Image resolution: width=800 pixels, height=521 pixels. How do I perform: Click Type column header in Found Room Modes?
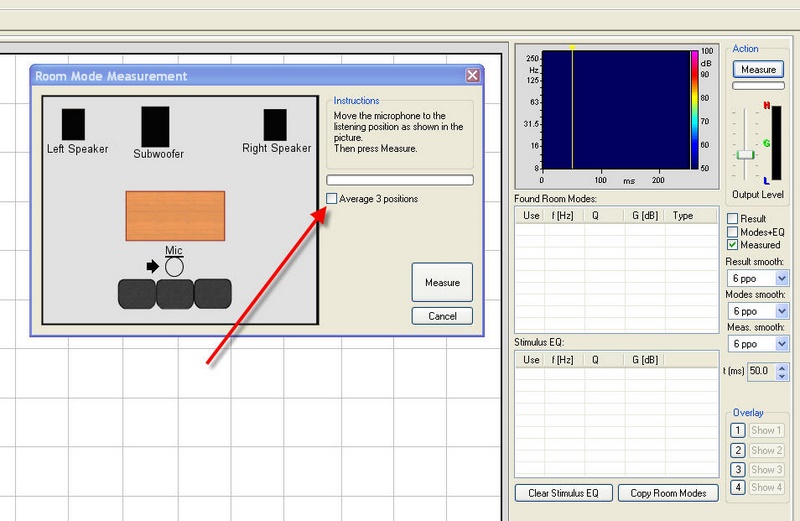tap(691, 215)
